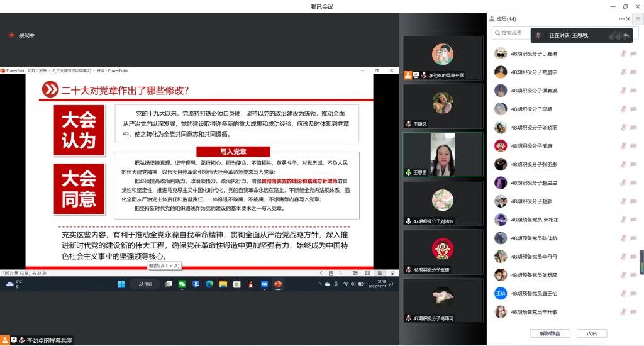Click the 改名 rename button
The width and height of the screenshot is (644, 346).
point(591,333)
